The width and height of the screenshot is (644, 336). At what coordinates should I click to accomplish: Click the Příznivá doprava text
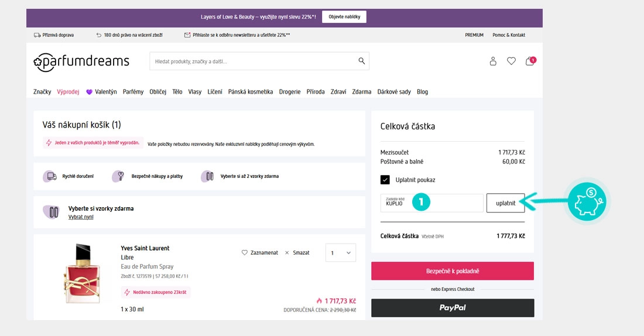(x=58, y=35)
